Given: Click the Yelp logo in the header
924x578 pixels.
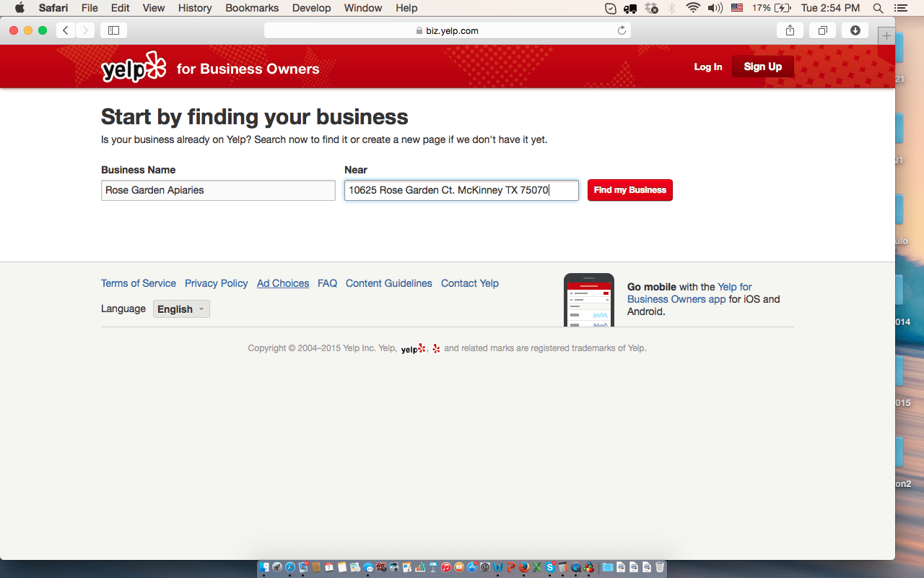Looking at the screenshot, I should pos(134,67).
